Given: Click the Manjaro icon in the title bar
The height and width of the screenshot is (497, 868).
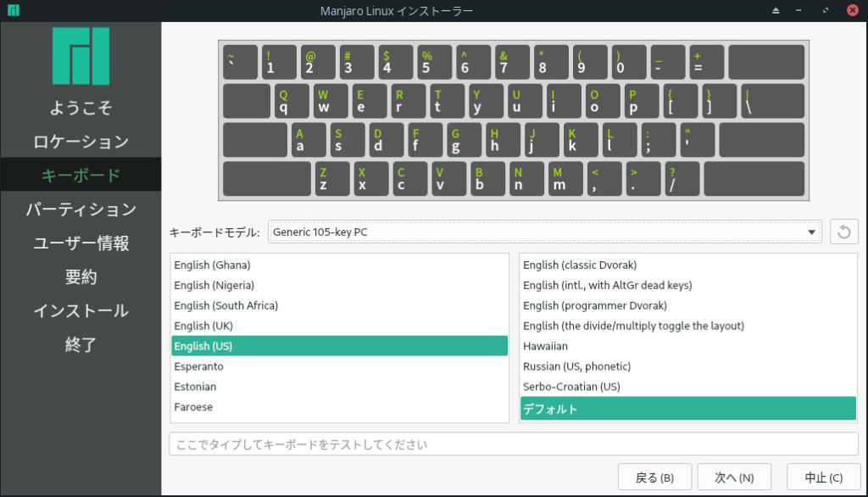Looking at the screenshot, I should 13,10.
